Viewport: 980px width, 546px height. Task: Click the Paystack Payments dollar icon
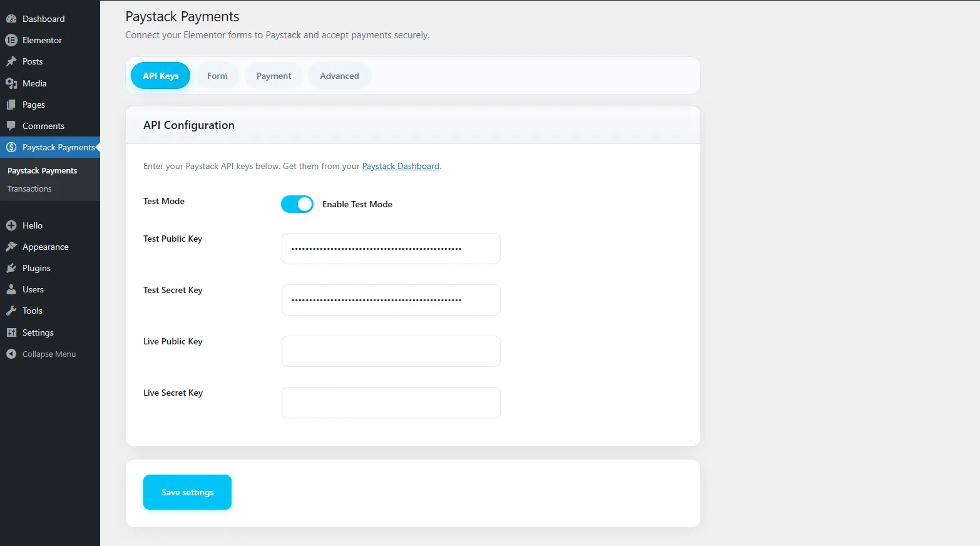click(11, 147)
